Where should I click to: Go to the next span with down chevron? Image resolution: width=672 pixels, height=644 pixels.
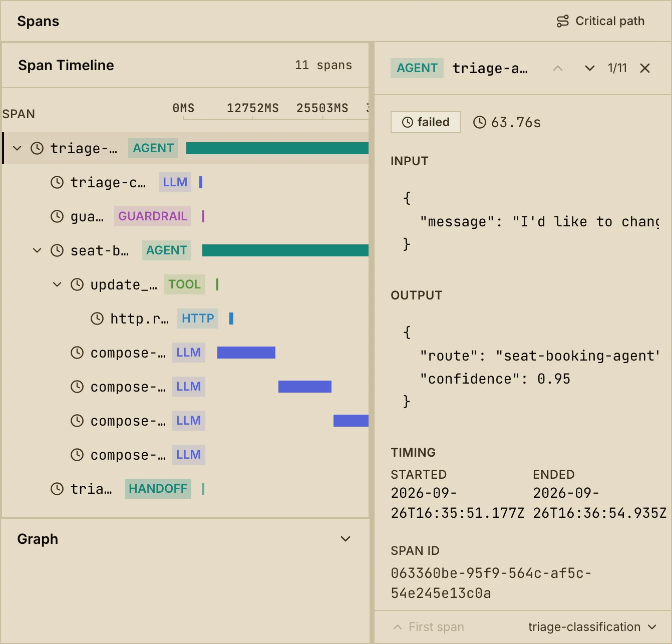tap(590, 68)
